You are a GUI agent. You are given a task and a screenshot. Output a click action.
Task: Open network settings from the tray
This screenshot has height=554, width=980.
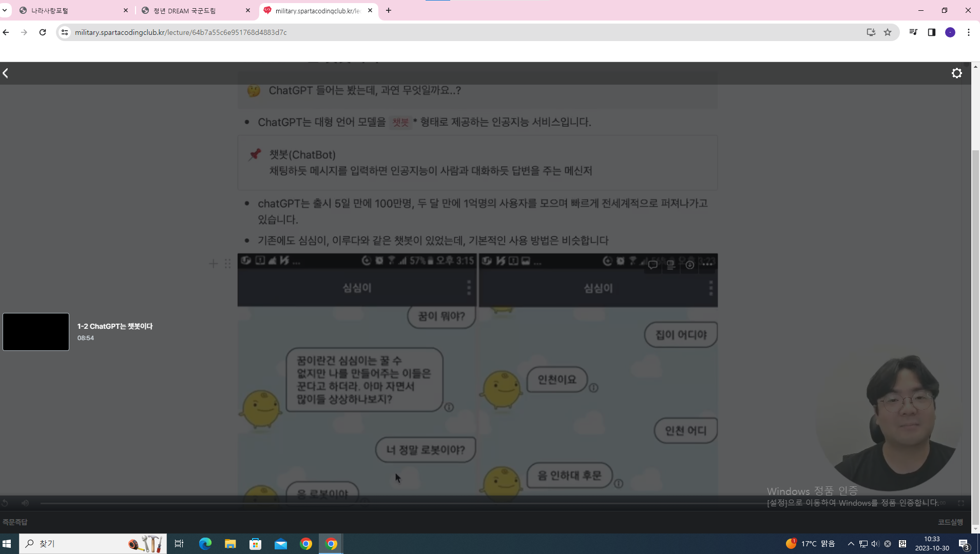863,544
